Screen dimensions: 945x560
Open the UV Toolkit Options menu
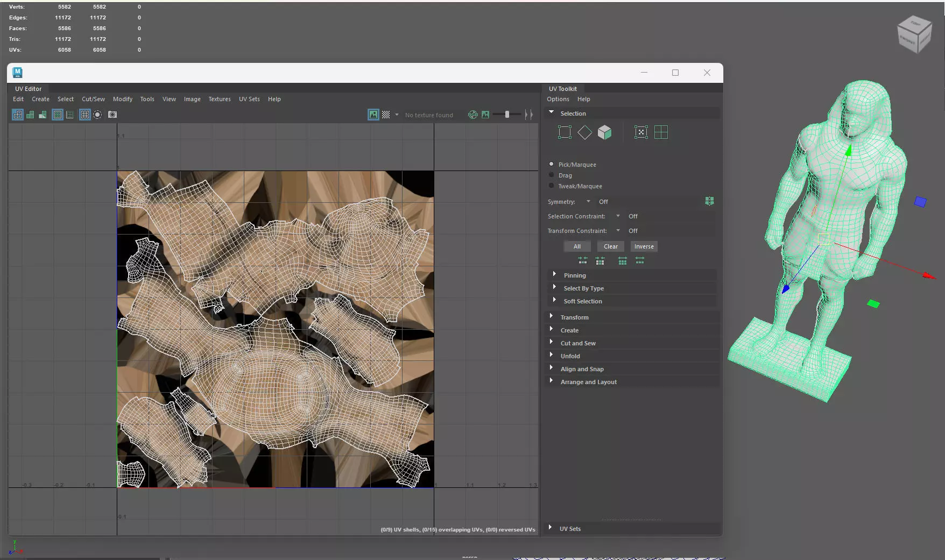tap(558, 99)
